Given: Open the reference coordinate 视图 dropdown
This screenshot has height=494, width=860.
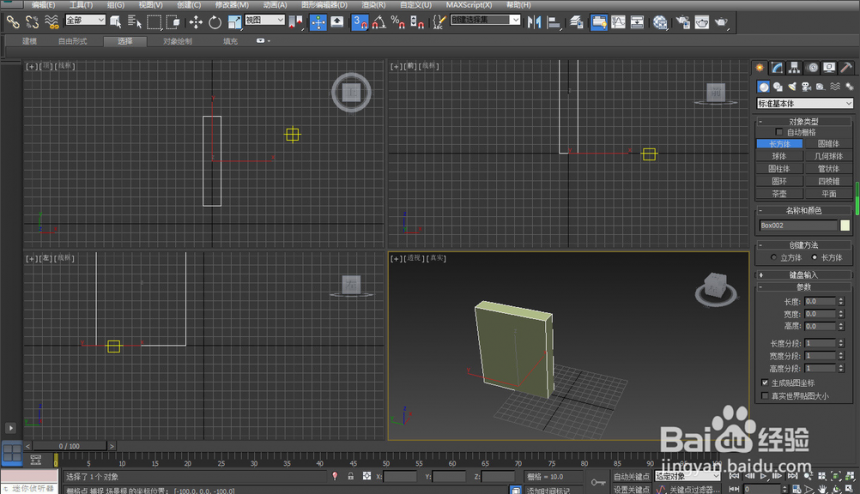Looking at the screenshot, I should pos(264,20).
